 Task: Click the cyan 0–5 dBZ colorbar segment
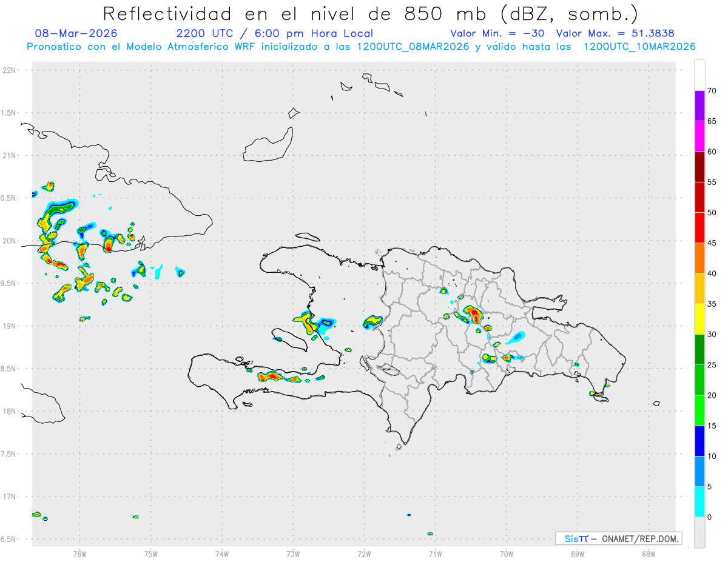tap(699, 502)
